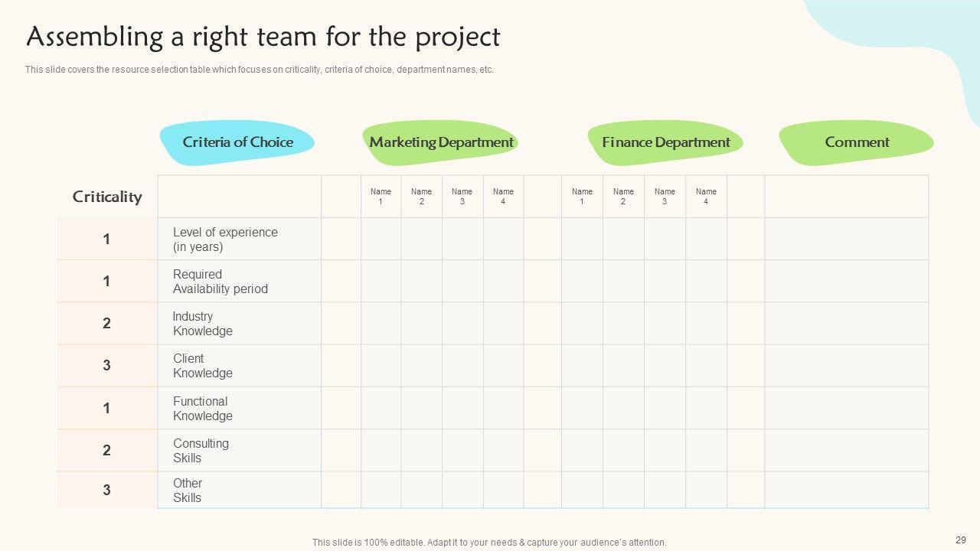Select the "Criticality" column heading
Screen dimensions: 980x551
click(x=107, y=197)
